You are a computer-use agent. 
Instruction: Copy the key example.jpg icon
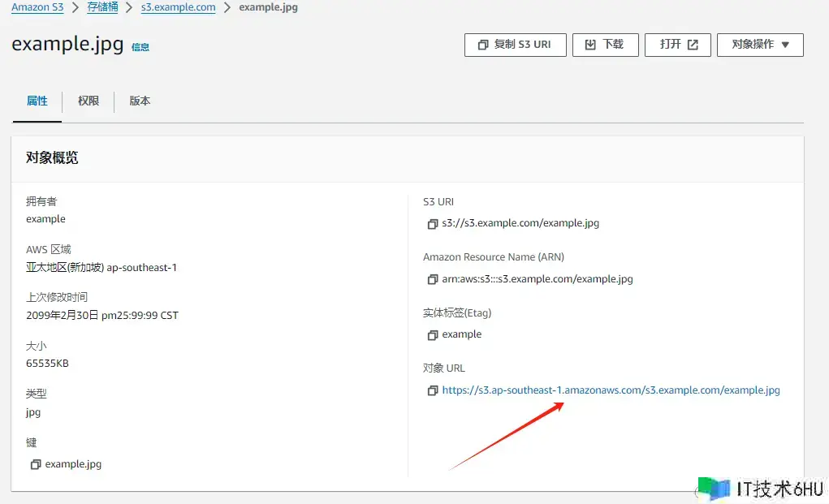[x=36, y=464]
